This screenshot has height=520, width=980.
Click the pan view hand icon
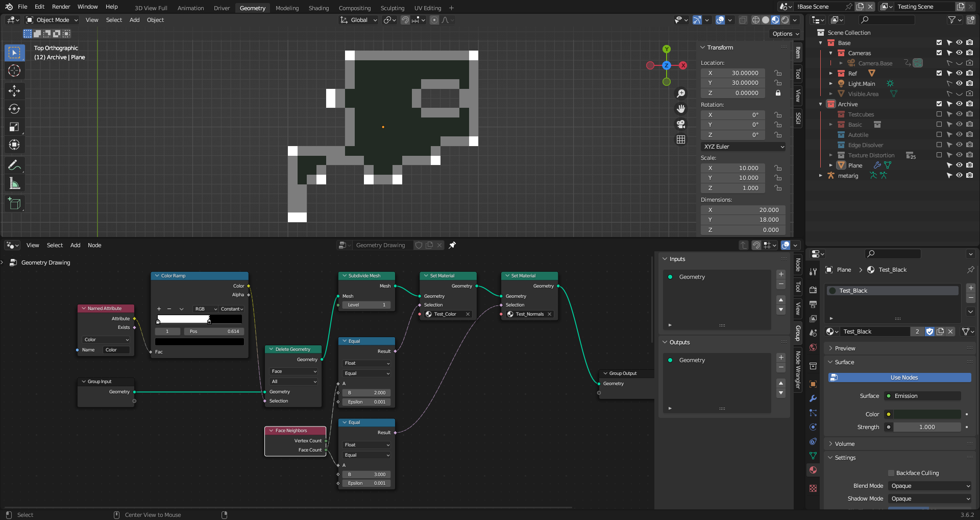point(681,109)
